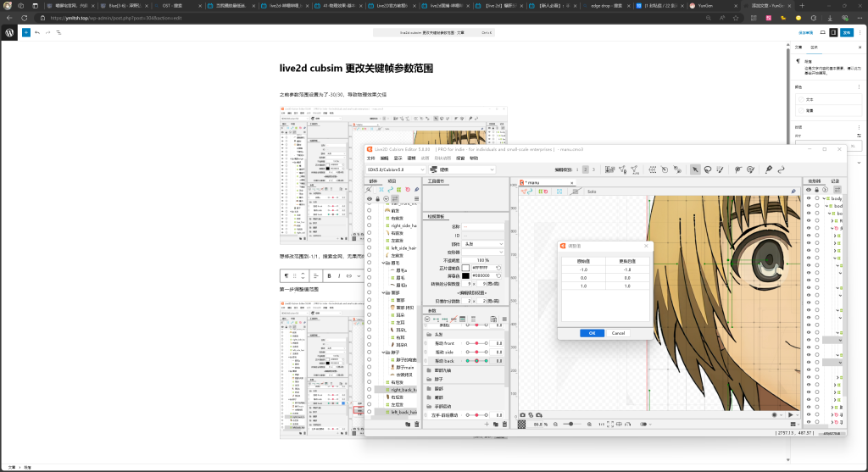Click the warp deformer creation icon
The width and height of the screenshot is (868, 472).
(x=653, y=169)
